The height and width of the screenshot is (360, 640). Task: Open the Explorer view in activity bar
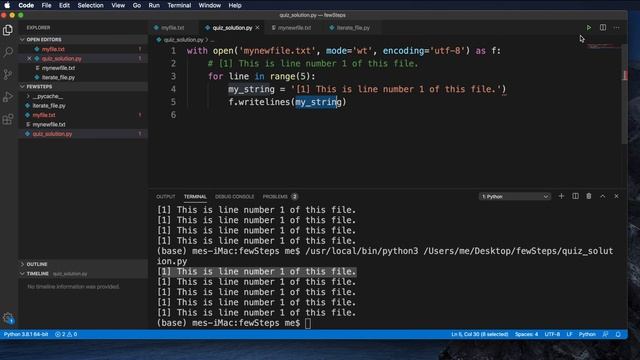coord(8,30)
